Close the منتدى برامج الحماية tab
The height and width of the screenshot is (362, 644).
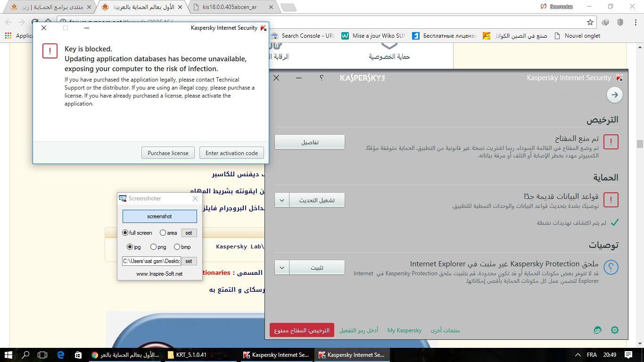click(x=89, y=7)
